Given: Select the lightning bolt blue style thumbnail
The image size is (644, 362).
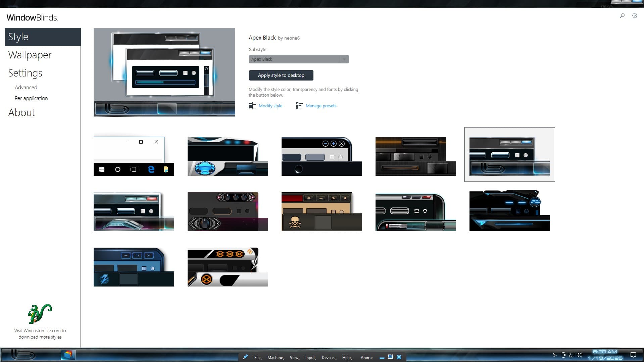Looking at the screenshot, I should (x=134, y=267).
